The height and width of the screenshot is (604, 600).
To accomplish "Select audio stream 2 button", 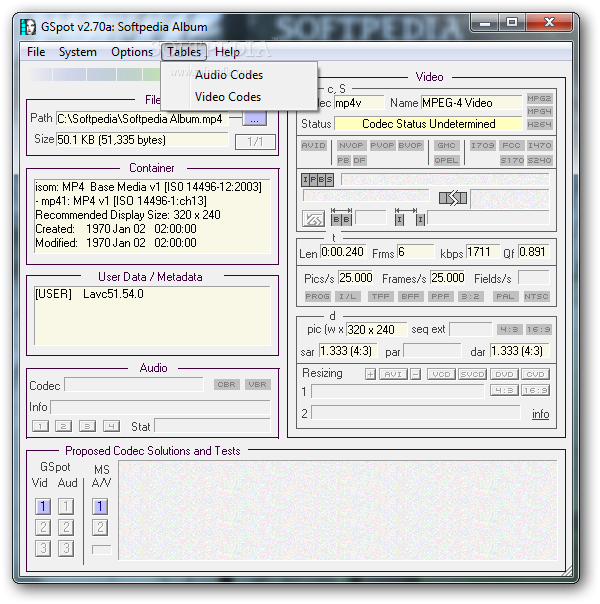I will (64, 426).
